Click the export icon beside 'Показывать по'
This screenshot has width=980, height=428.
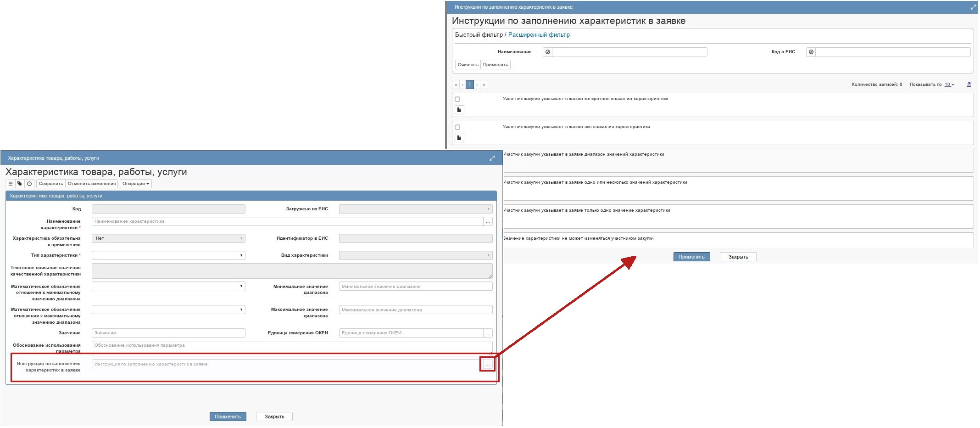coord(969,84)
